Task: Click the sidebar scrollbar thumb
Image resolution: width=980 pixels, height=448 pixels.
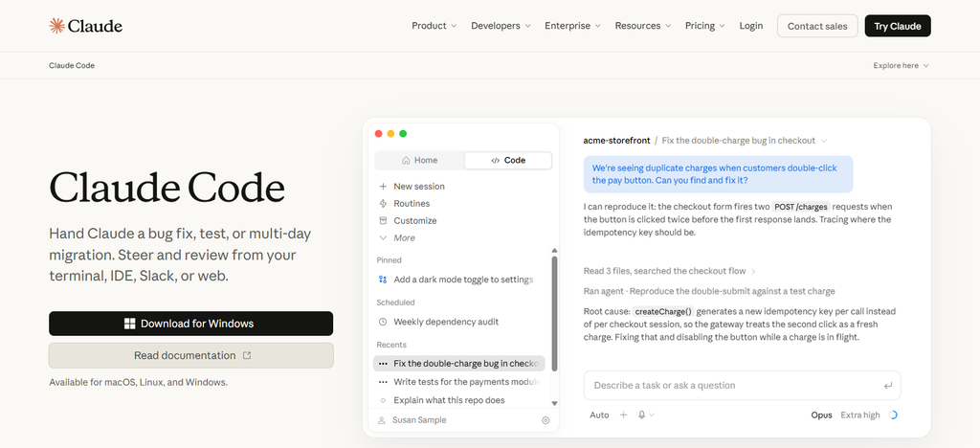Action: (x=554, y=314)
